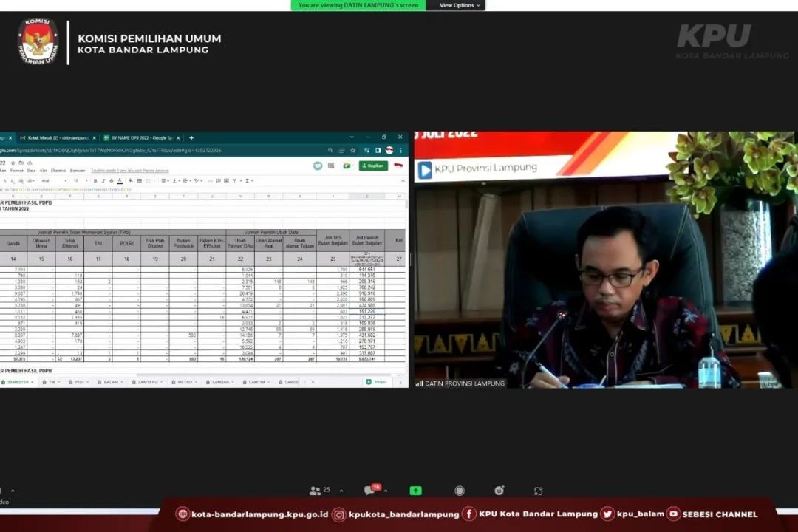Start recording with the Record icon
Screen dimensions: 798x532
[x=459, y=491]
